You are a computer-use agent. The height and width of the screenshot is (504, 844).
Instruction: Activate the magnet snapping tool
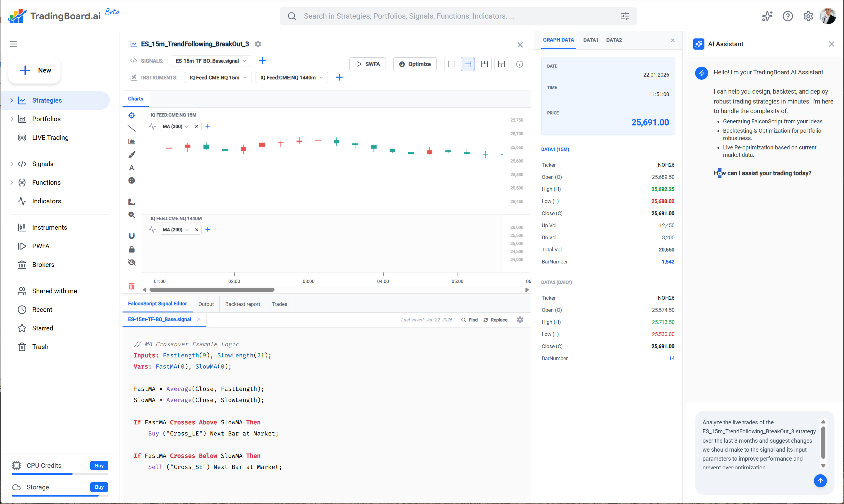click(x=132, y=236)
